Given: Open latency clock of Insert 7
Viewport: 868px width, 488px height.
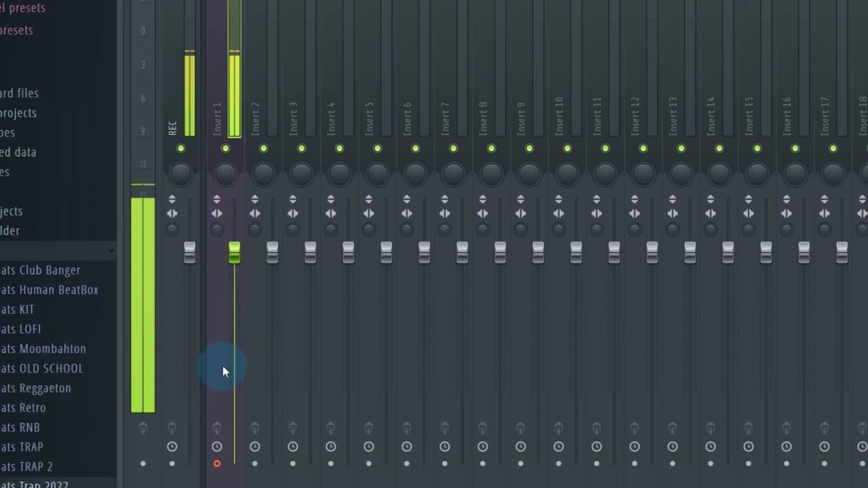Looking at the screenshot, I should pos(445,447).
